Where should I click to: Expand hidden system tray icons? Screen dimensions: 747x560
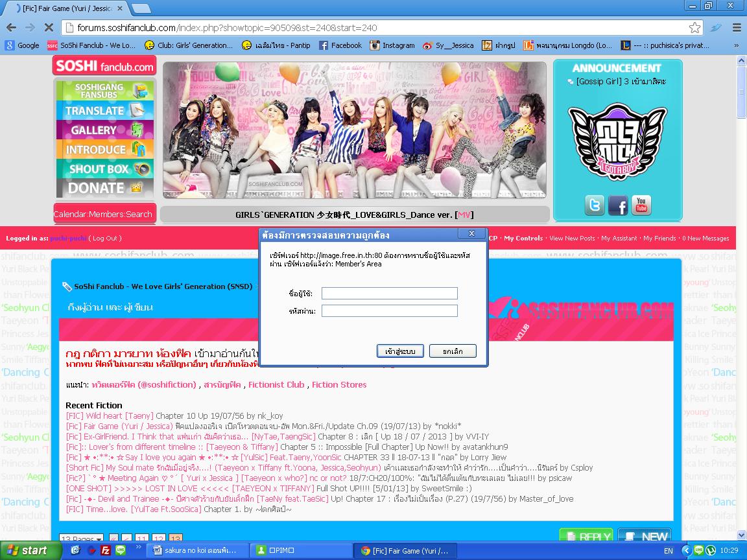pyautogui.click(x=685, y=550)
